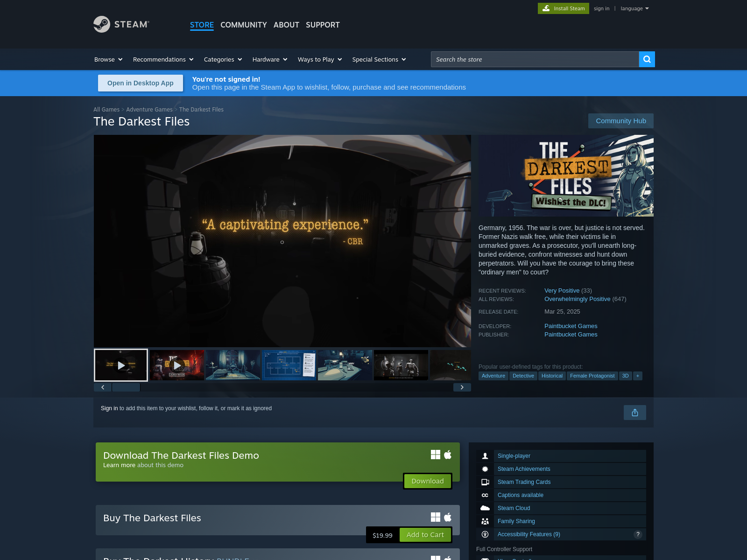Viewport: 747px width, 560px height.
Task: Select the first trailer thumbnail
Action: tap(121, 365)
